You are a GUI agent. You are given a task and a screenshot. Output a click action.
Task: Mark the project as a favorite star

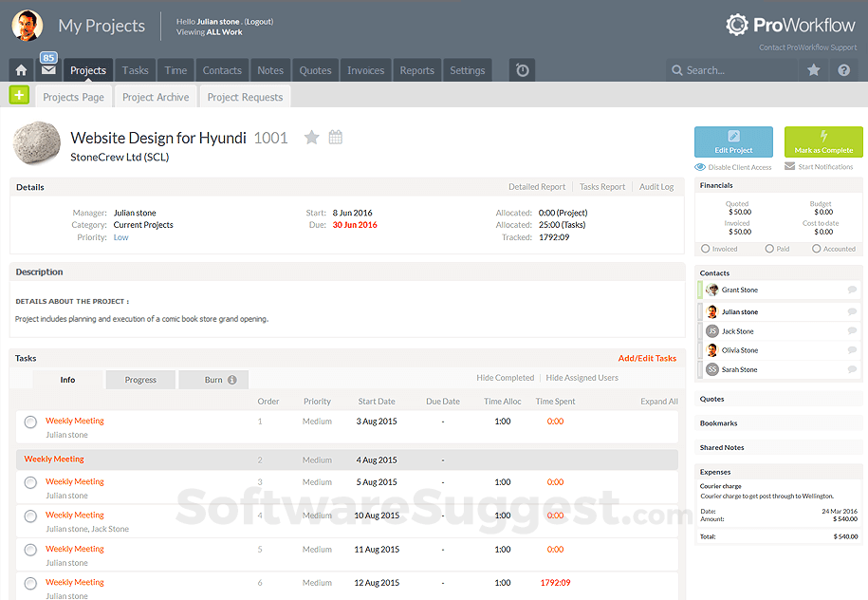(x=311, y=138)
